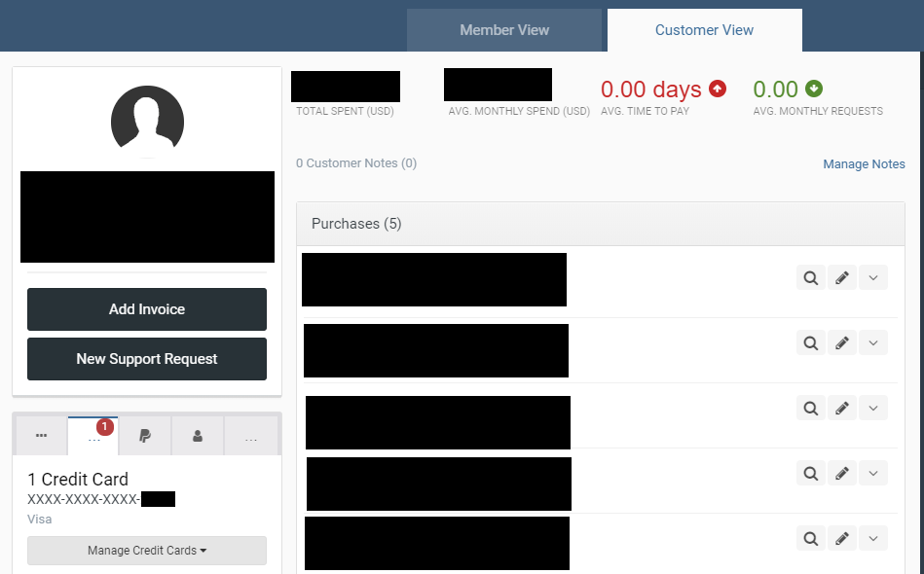The height and width of the screenshot is (574, 924).
Task: Click the red badge showing 1
Action: point(105,426)
